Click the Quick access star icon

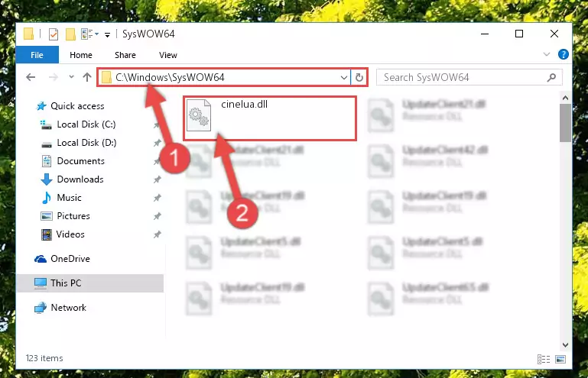41,106
